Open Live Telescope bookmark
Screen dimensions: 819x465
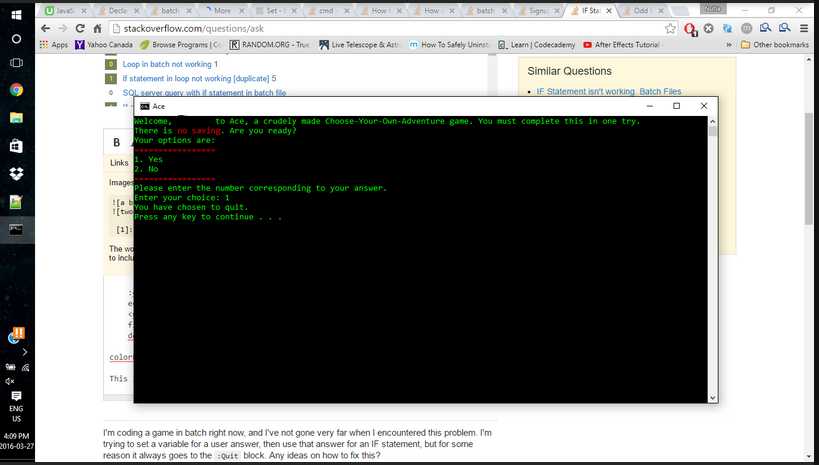360,45
